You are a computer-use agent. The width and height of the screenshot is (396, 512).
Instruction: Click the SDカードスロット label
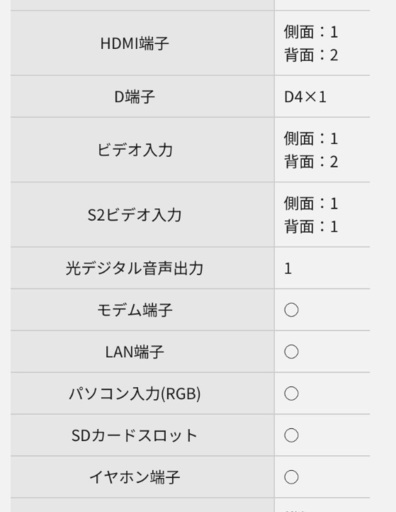135,435
